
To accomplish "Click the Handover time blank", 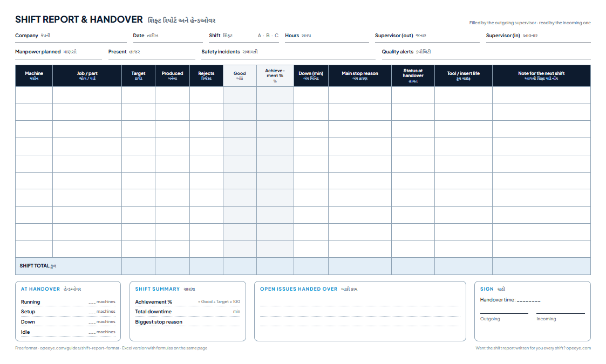I will tap(528, 300).
